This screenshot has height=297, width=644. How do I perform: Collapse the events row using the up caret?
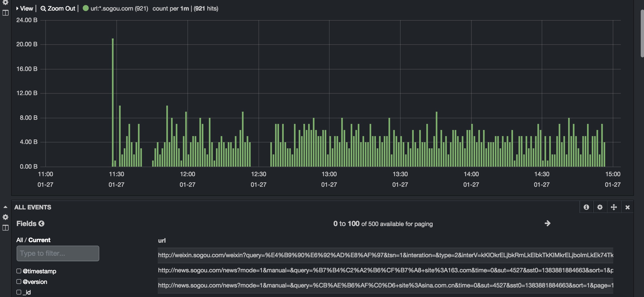coord(5,207)
